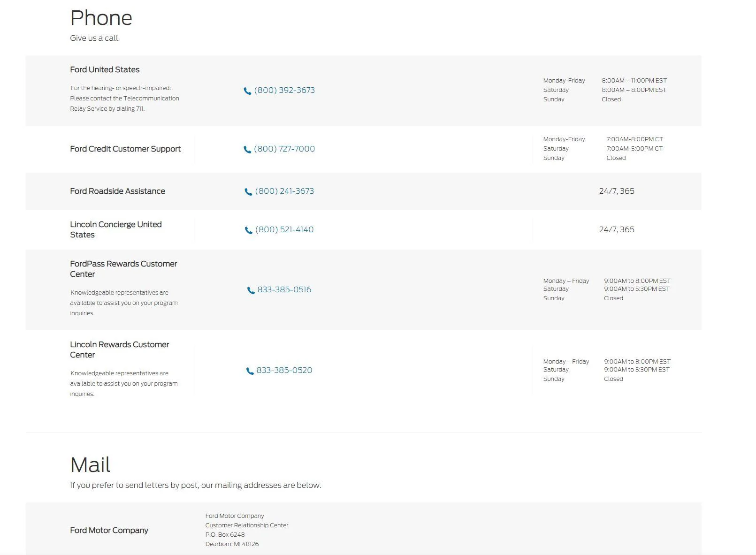Viewport: 756px width, 555px height.
Task: Click FordPass Rewards '9:00AM to 8:00PM EST'
Action: pos(637,281)
